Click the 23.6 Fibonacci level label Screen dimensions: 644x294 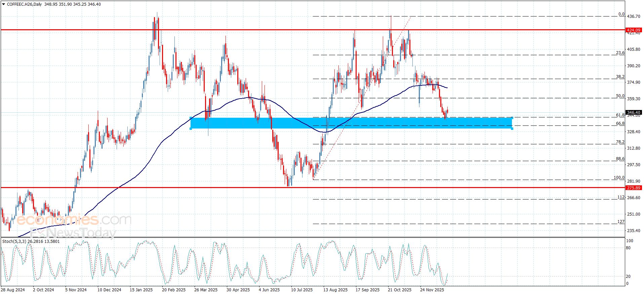[x=620, y=53]
